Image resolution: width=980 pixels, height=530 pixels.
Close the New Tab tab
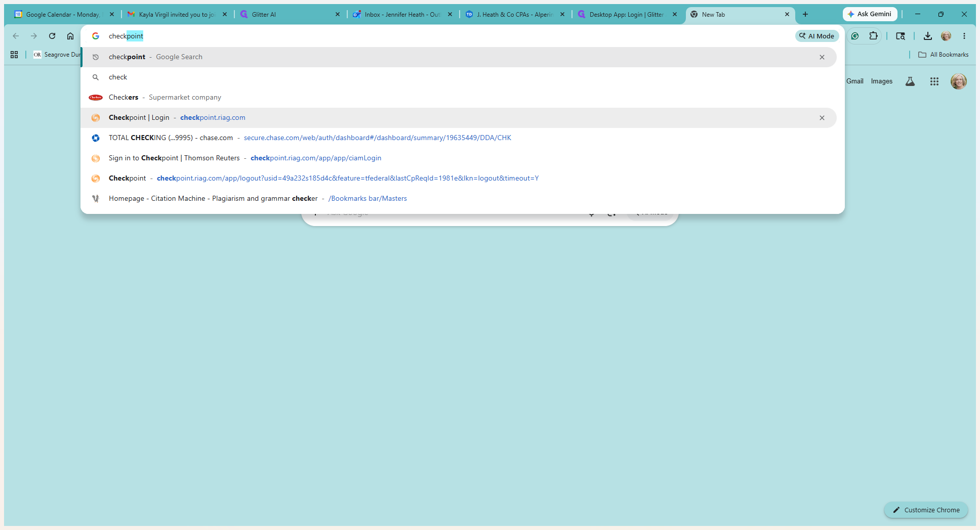coord(787,14)
